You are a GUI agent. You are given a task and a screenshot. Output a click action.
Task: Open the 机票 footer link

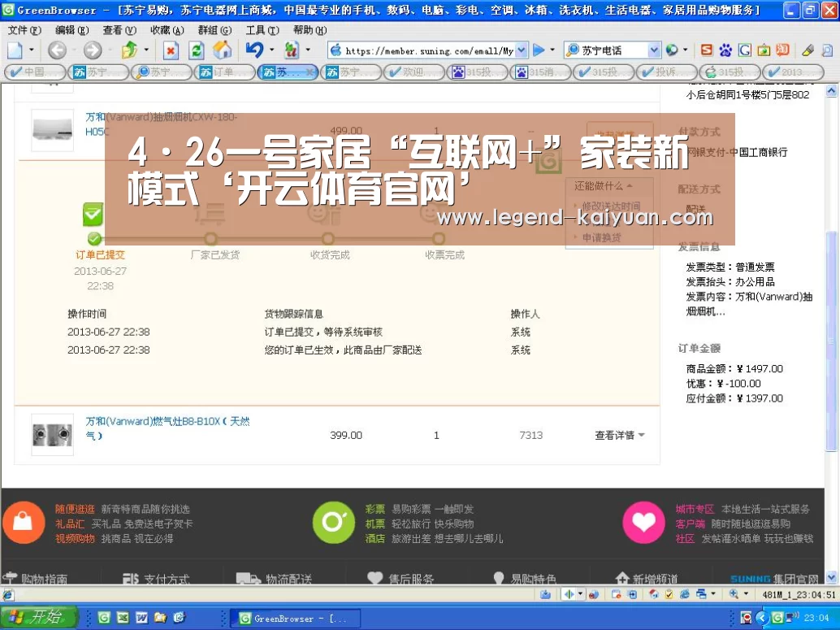coord(375,524)
